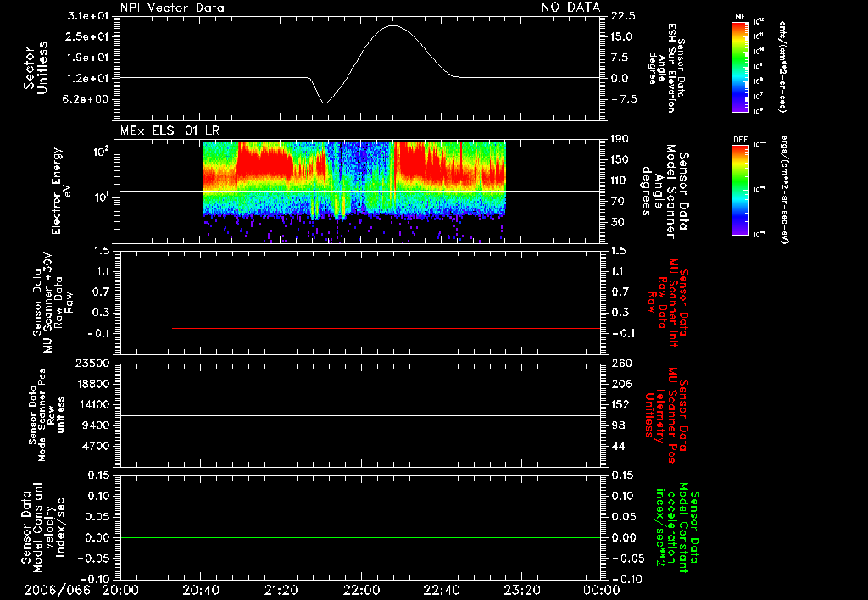Image resolution: width=868 pixels, height=600 pixels.
Task: Click the DEF color scale bar
Action: [x=740, y=190]
